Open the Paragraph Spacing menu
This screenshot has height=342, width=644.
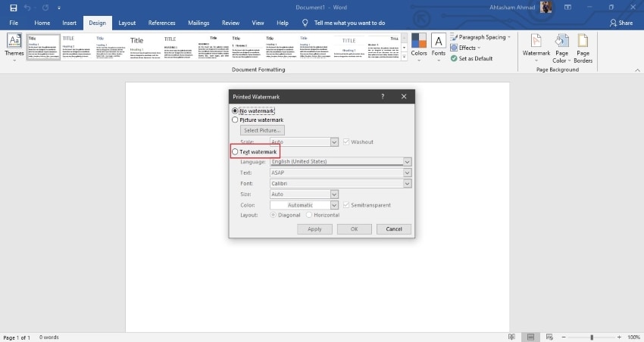(x=480, y=37)
